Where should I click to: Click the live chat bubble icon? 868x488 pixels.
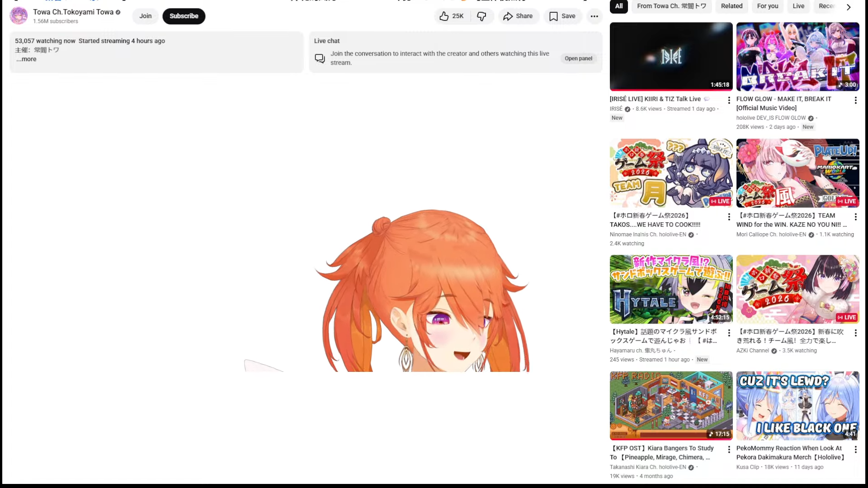320,58
